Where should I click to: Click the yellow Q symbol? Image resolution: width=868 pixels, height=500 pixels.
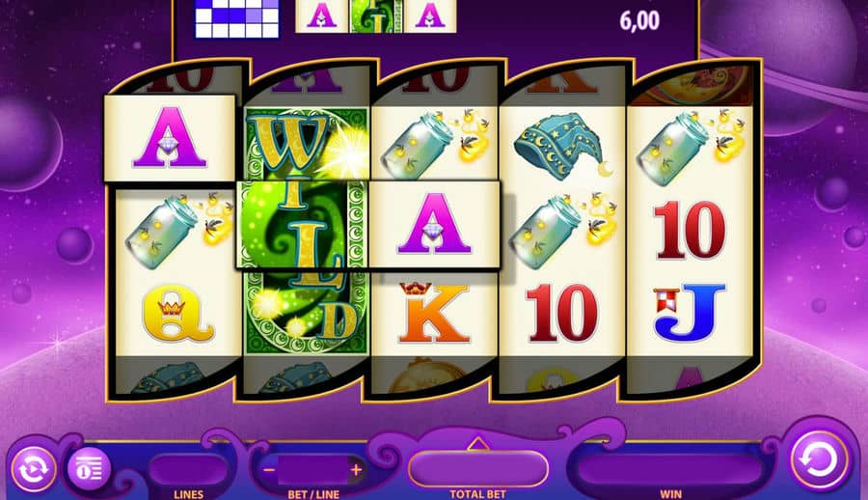click(x=177, y=313)
